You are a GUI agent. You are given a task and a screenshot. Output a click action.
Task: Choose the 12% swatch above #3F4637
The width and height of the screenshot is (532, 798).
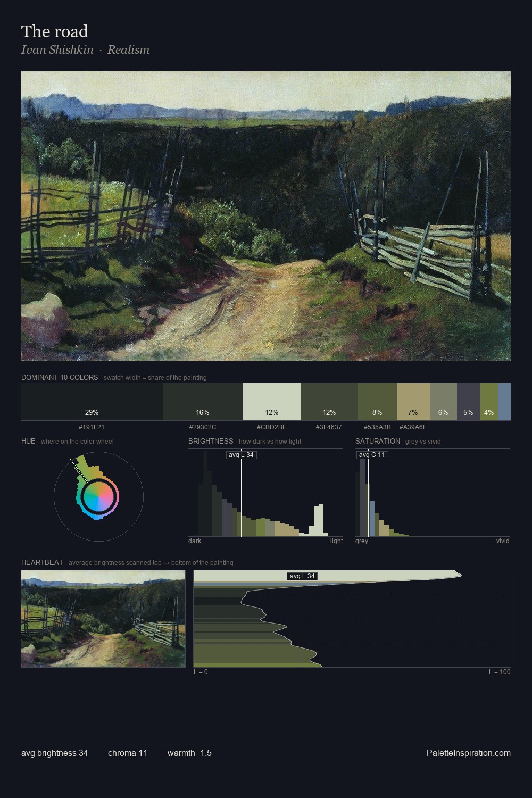329,402
